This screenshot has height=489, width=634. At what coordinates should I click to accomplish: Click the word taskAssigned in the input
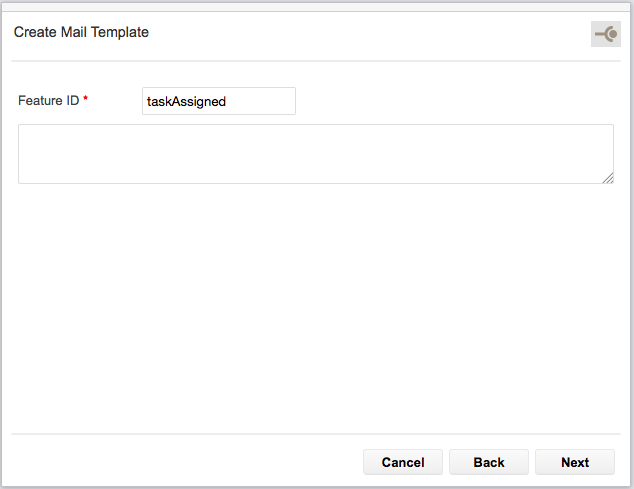coord(186,102)
